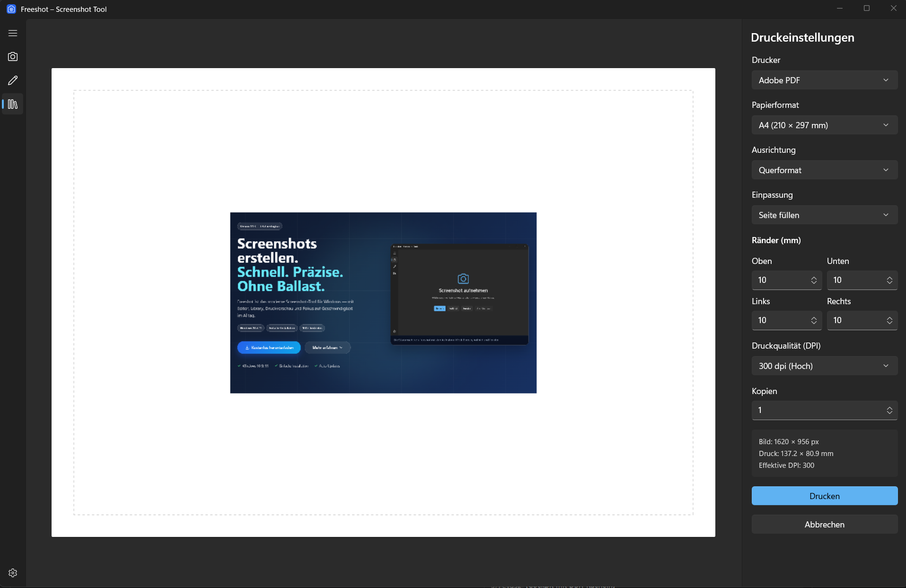Open the hamburger navigation menu
The height and width of the screenshot is (588, 906).
(x=13, y=33)
